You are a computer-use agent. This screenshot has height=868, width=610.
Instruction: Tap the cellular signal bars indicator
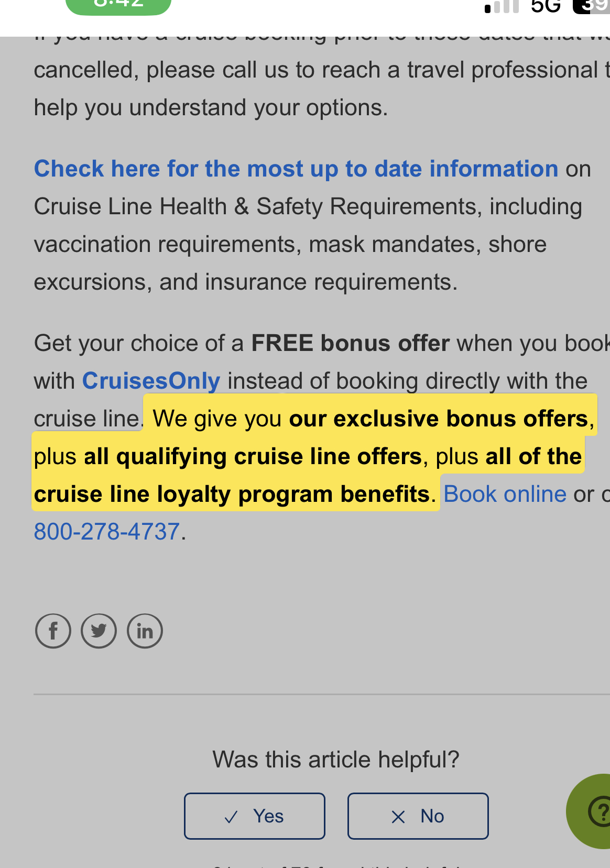502,7
